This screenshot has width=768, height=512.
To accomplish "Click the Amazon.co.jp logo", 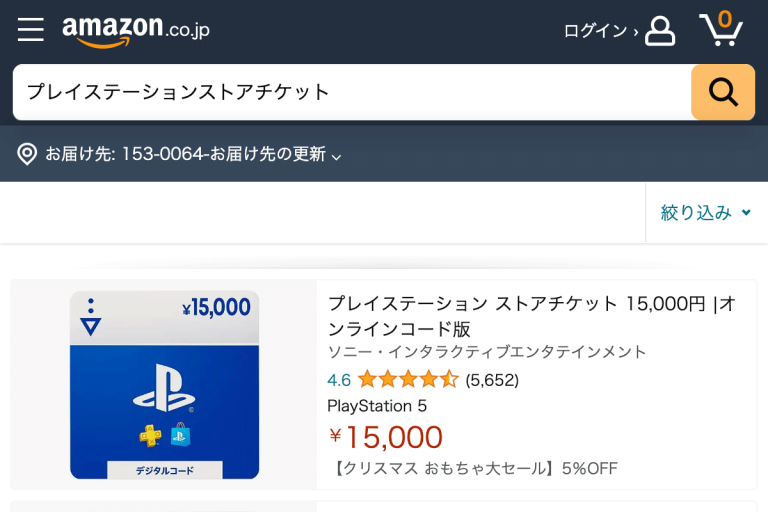I will tap(136, 30).
